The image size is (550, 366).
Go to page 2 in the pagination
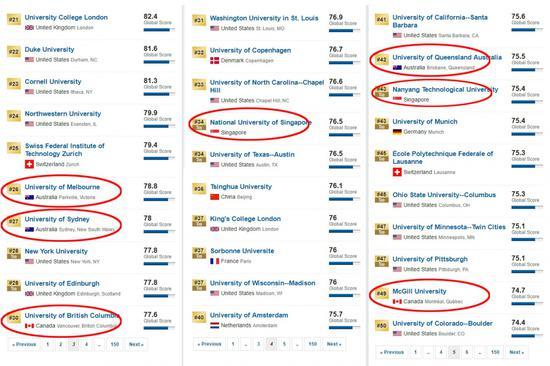pyautogui.click(x=61, y=344)
